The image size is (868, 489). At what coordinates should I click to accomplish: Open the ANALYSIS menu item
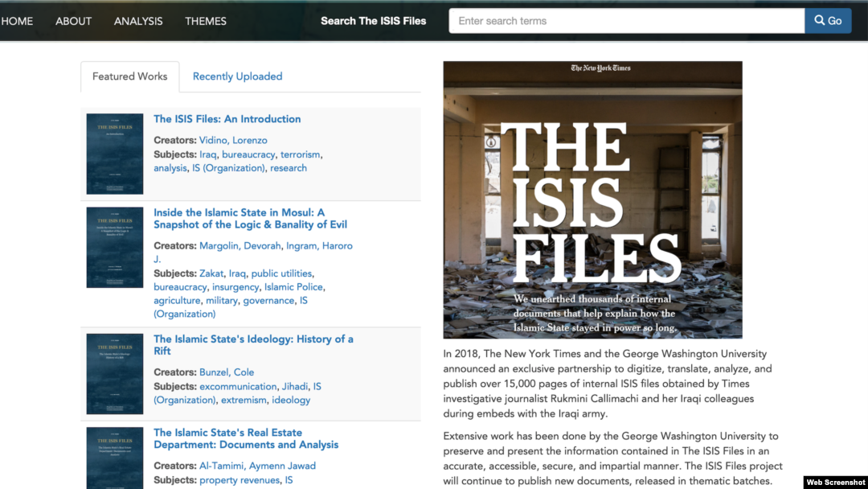point(138,21)
